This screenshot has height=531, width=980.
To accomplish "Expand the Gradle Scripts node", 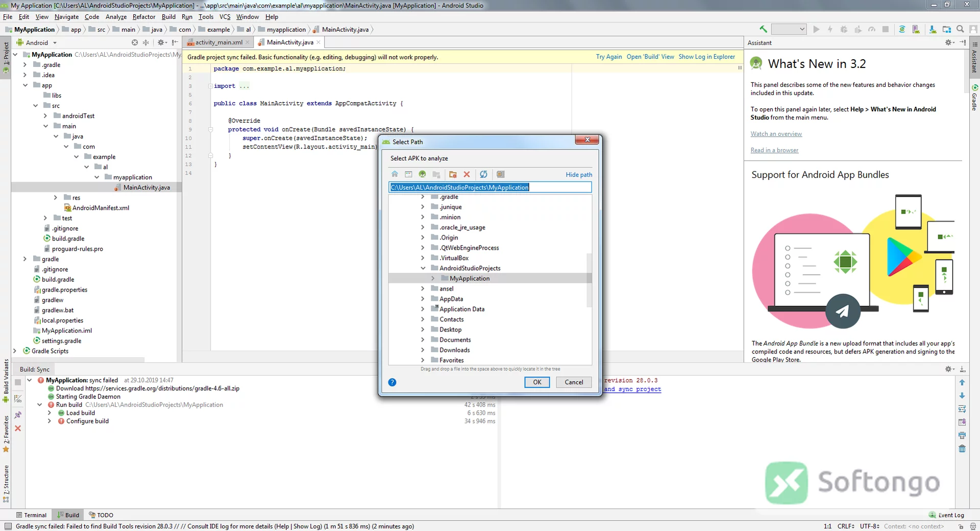I will point(15,351).
